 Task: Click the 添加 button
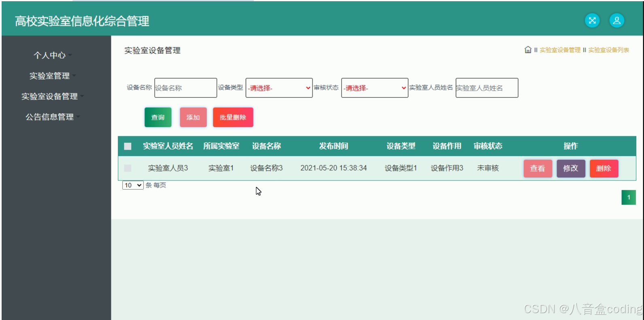193,117
